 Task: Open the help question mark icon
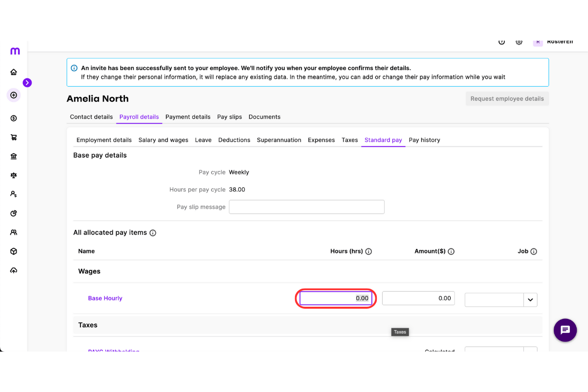point(502,42)
